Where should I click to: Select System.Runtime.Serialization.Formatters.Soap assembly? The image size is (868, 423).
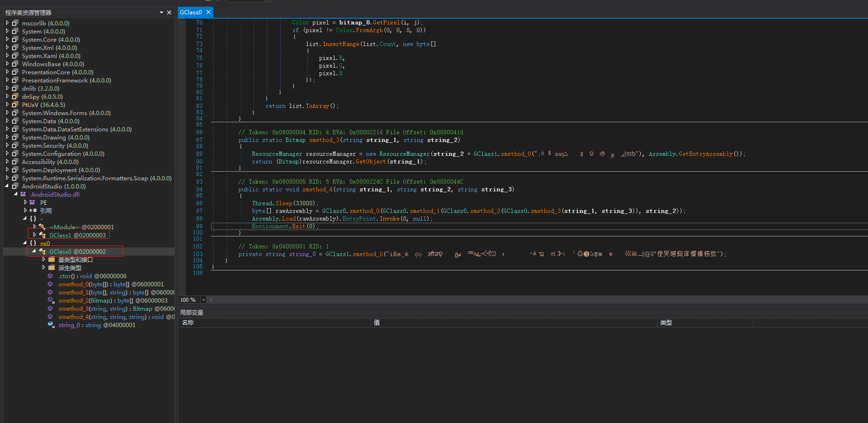click(97, 178)
